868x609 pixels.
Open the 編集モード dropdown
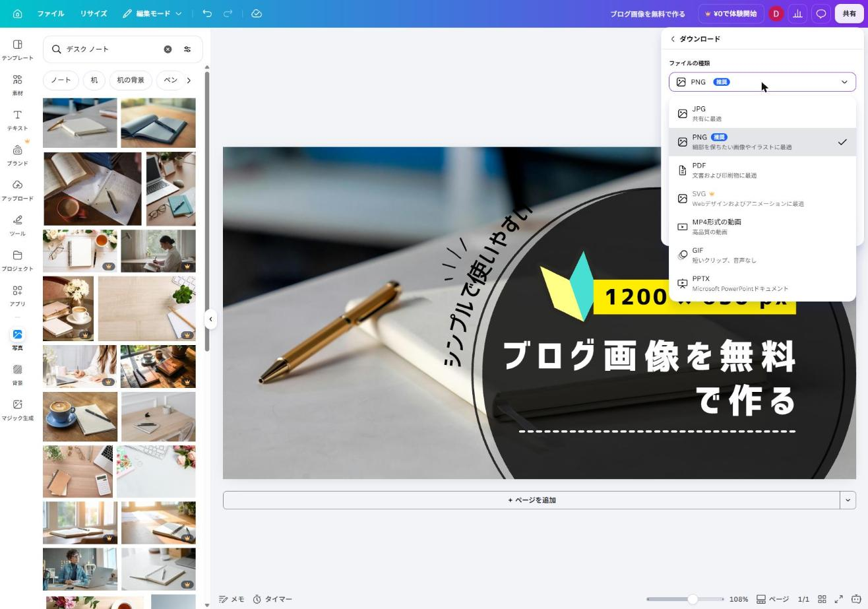tap(152, 13)
